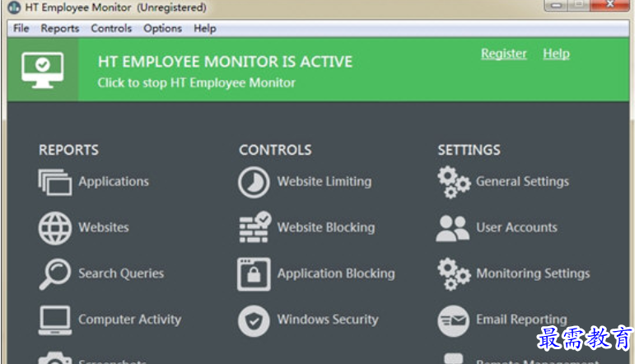Select the Application Blocking label
The height and width of the screenshot is (364, 639).
click(336, 273)
